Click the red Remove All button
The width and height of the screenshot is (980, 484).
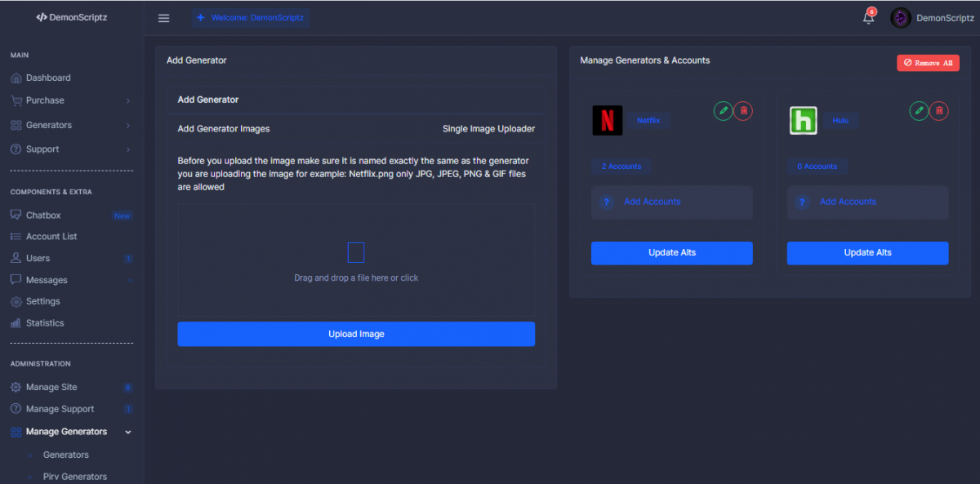pyautogui.click(x=928, y=63)
